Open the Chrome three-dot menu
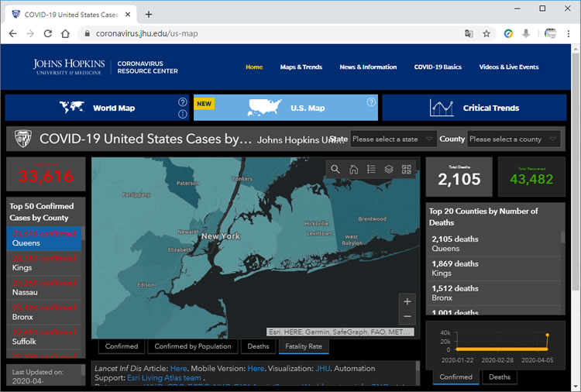Screen dimensions: 581x392 pyautogui.click(x=569, y=34)
